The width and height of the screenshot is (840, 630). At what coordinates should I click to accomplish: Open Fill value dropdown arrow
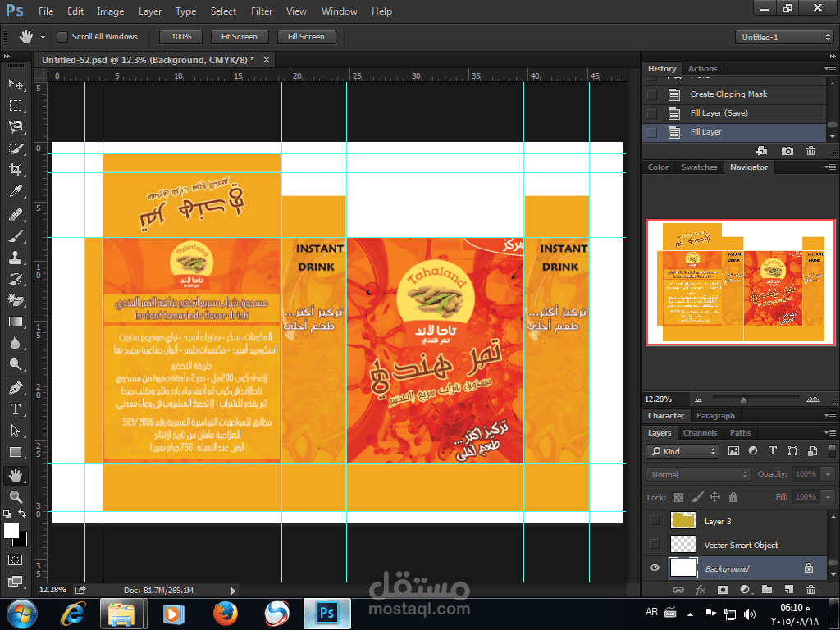click(829, 497)
